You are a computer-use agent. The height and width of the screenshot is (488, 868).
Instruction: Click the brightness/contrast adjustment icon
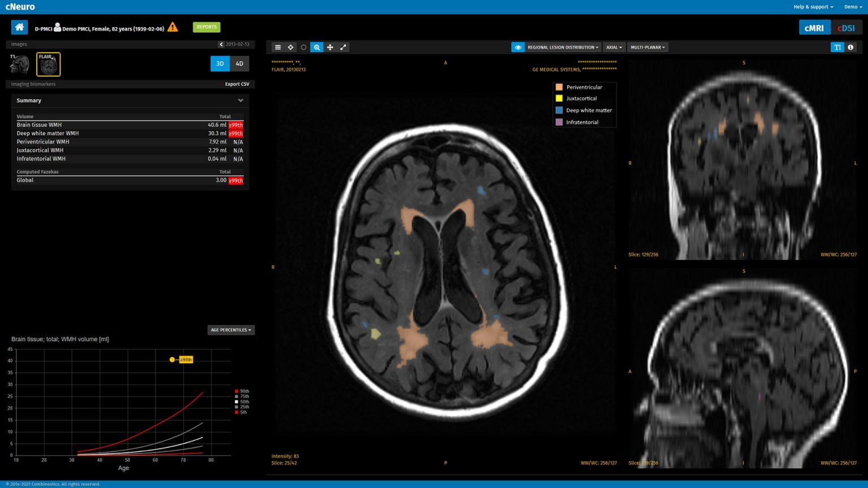click(x=304, y=47)
